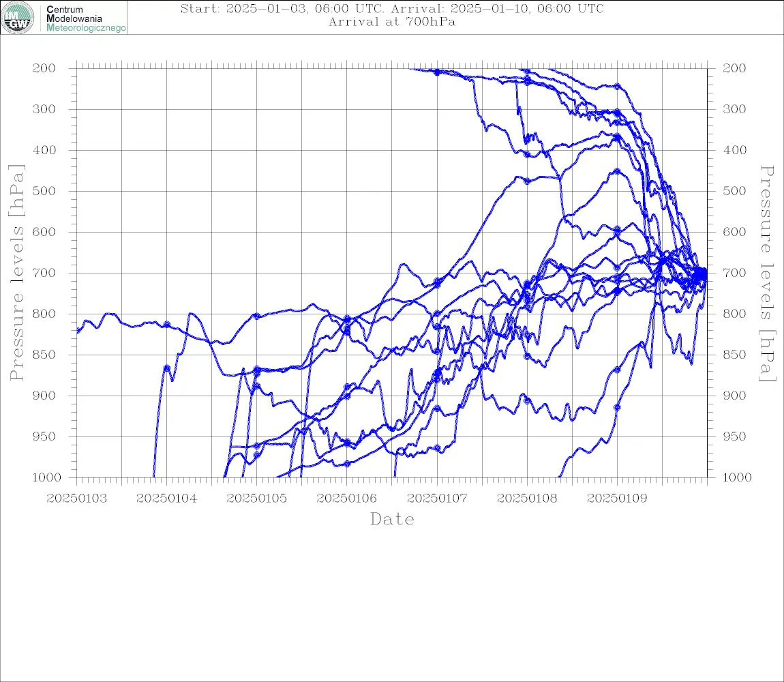784x682 pixels.
Task: Click the left axis 700 label
Action: tap(44, 273)
